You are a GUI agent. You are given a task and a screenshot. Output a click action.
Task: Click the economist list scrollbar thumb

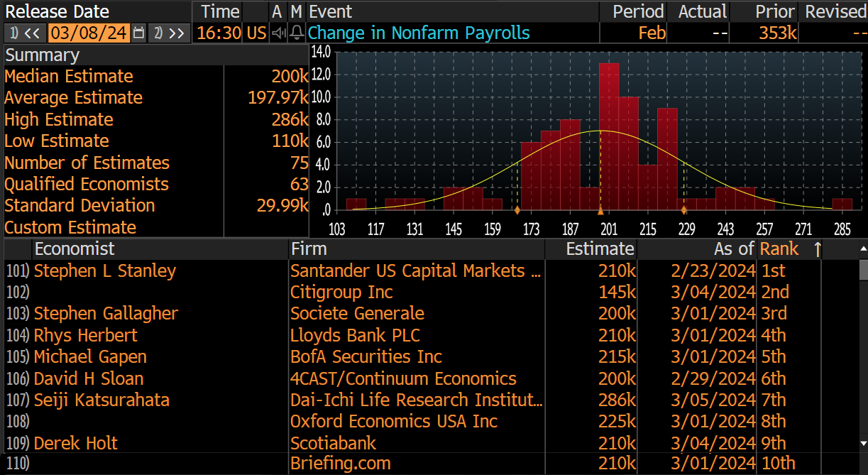(863, 271)
